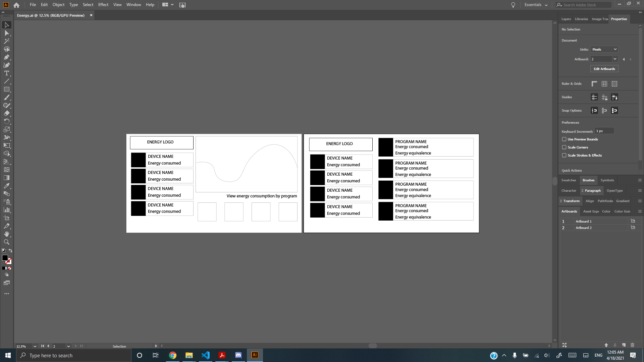Toggle Scale Corners checkbox
Viewport: 644px width, 362px height.
pyautogui.click(x=564, y=147)
